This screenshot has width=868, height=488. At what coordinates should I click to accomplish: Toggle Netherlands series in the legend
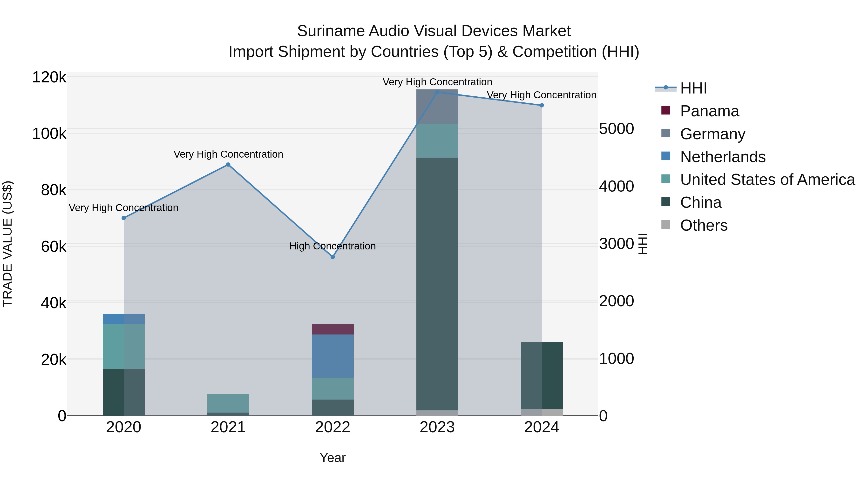pos(713,157)
